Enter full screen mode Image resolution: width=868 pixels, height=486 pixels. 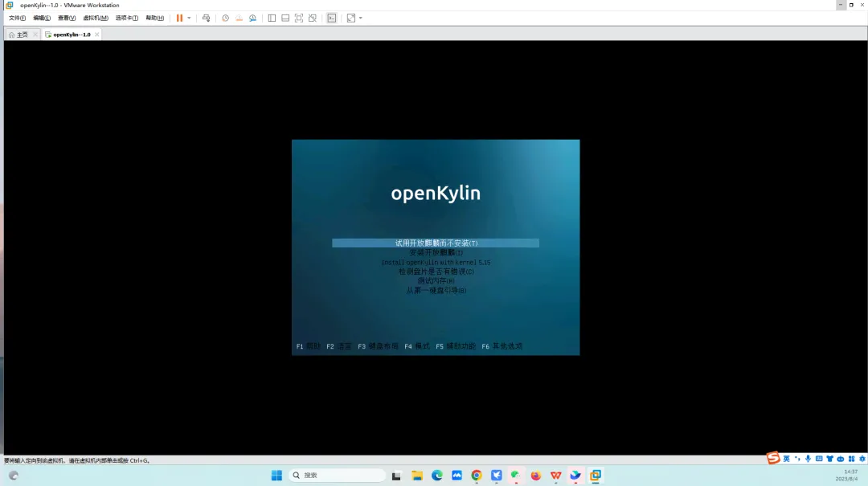point(299,18)
